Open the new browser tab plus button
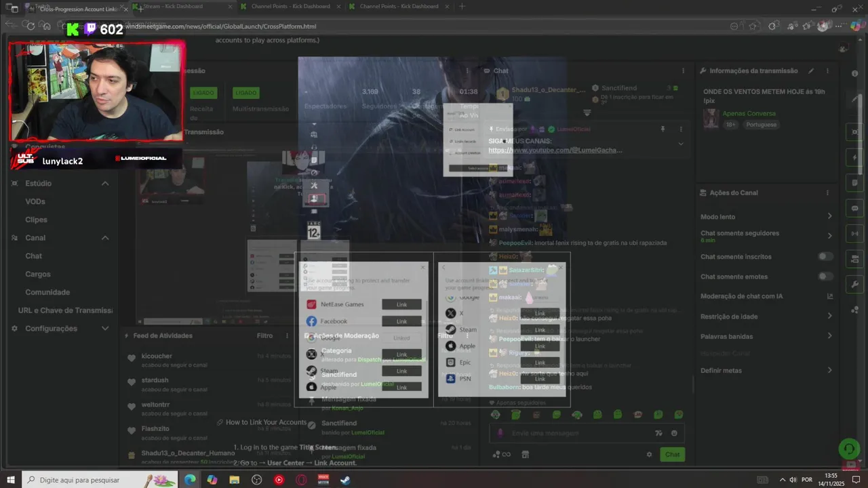The image size is (868, 488). coord(462,6)
